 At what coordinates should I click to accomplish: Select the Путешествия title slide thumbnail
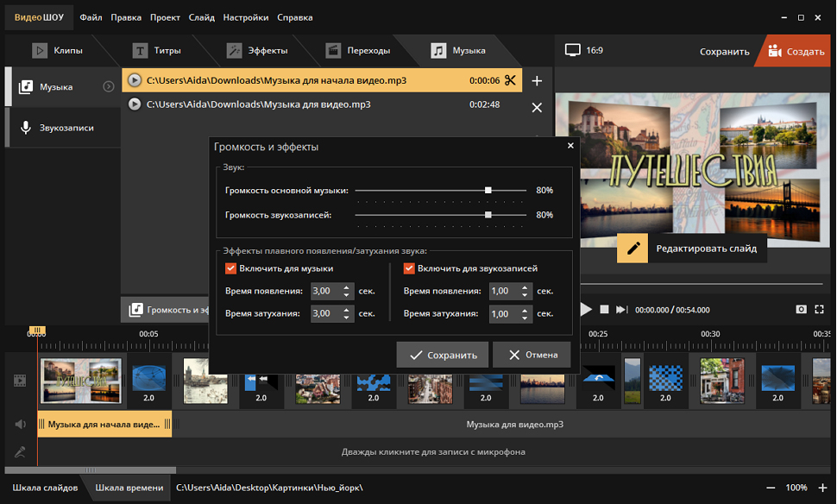coord(81,381)
